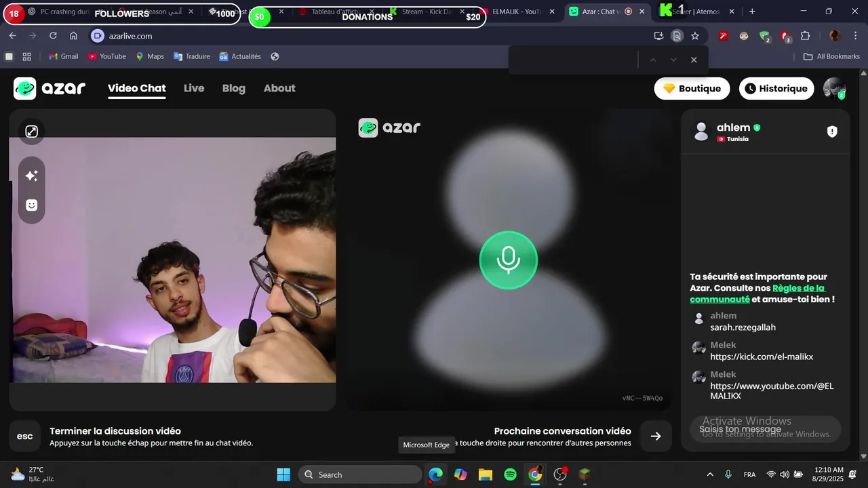
Task: Reload the azarlive.com page
Action: 53,36
